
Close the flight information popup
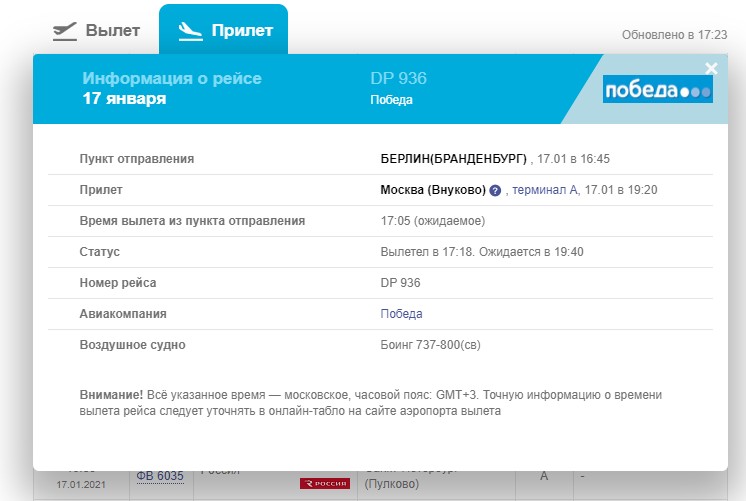(x=711, y=69)
